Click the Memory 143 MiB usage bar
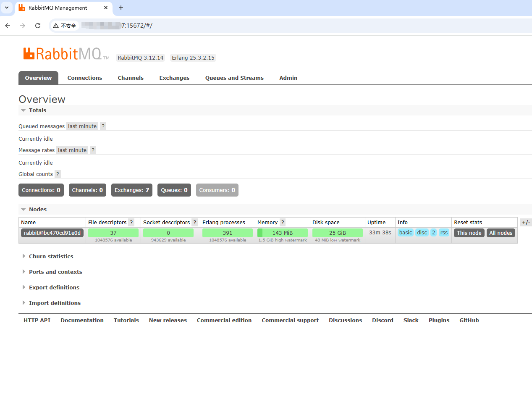The height and width of the screenshot is (399, 532). 283,233
